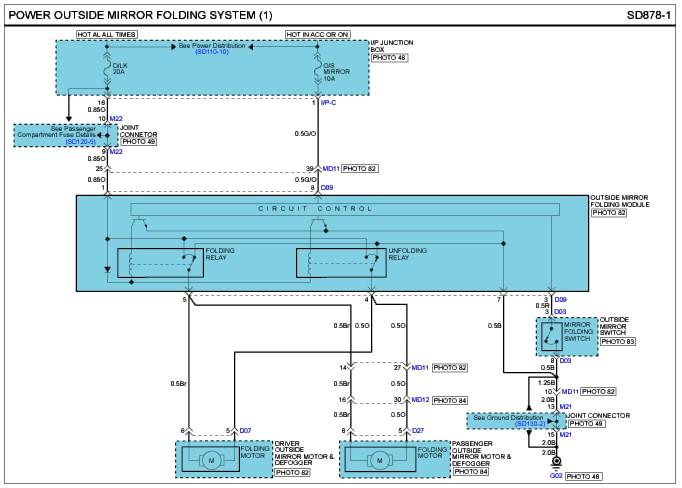The image size is (682, 488).
Task: Click the D27 passenger mirror connector reference
Action: (418, 431)
